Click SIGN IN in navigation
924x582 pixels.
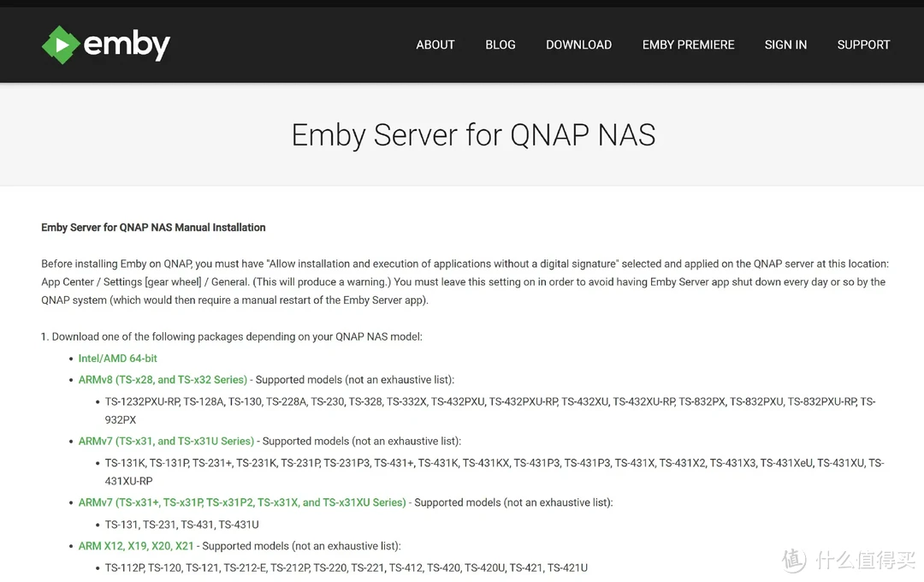click(785, 45)
